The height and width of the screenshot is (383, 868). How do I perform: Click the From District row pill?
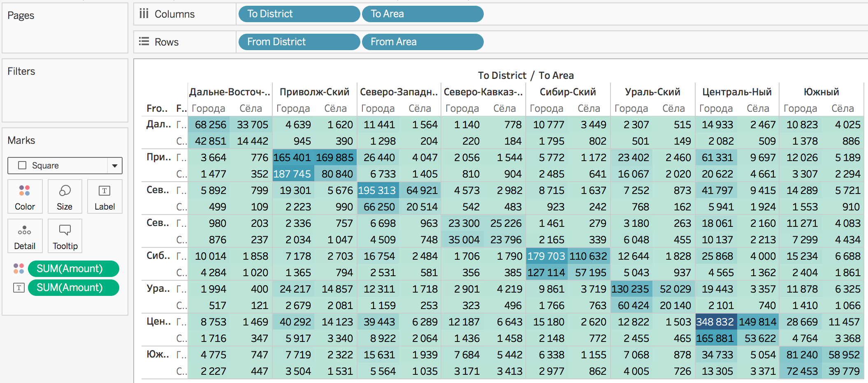click(x=299, y=42)
